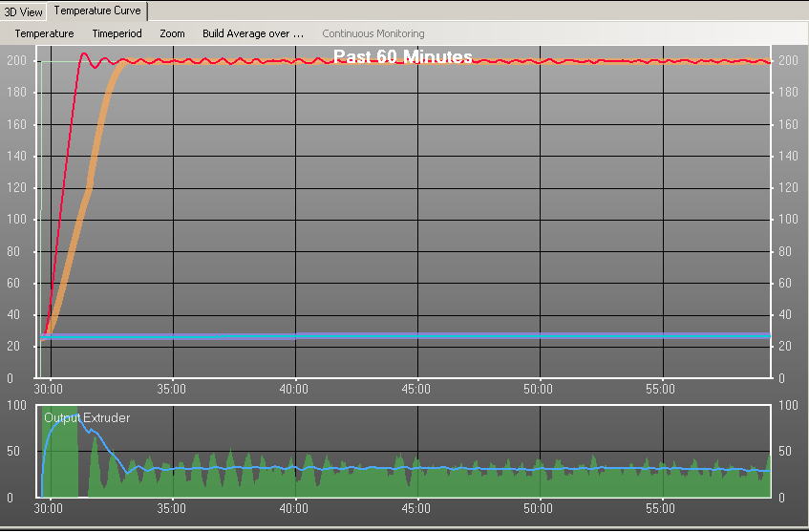Viewport: 809px width, 532px height.
Task: Click the 45:00 marker under the temperature chart
Action: 416,390
